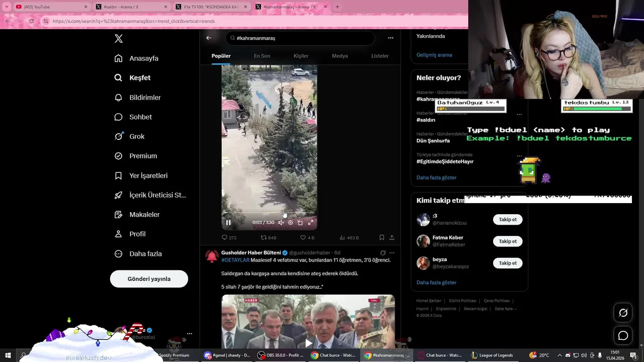Open search options three-dot menu

tap(390, 38)
